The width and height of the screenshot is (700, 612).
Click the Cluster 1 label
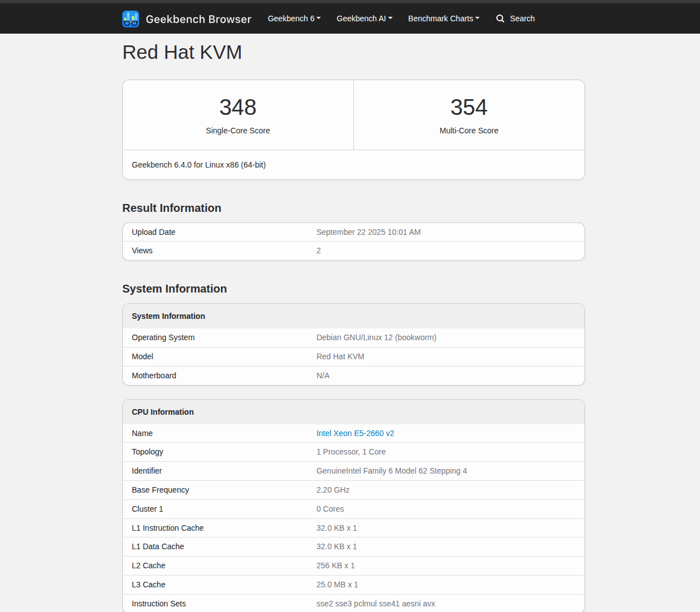tap(148, 509)
